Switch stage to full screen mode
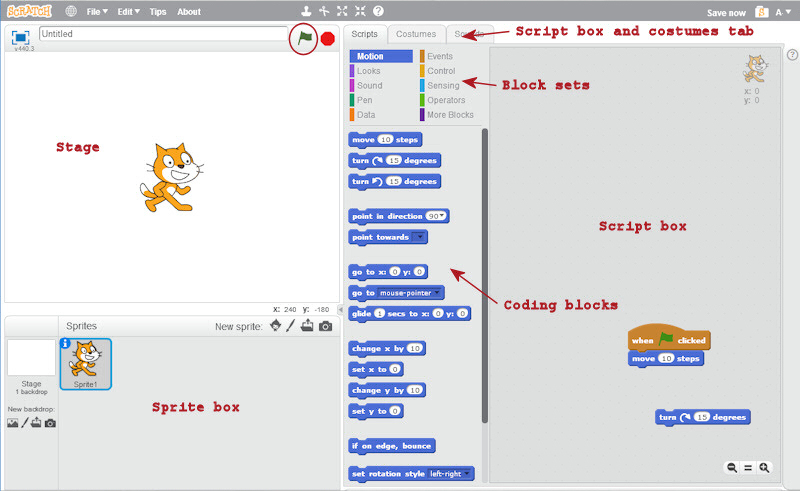 click(20, 37)
